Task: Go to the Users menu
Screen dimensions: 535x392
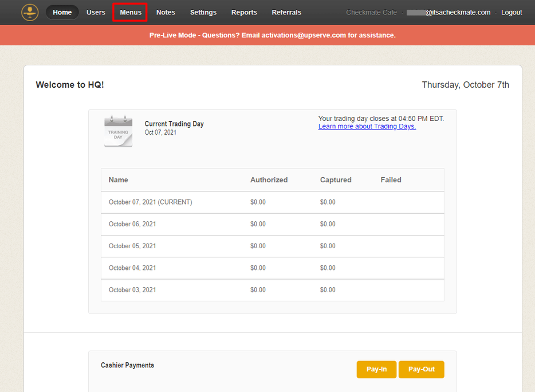Action: [x=96, y=12]
